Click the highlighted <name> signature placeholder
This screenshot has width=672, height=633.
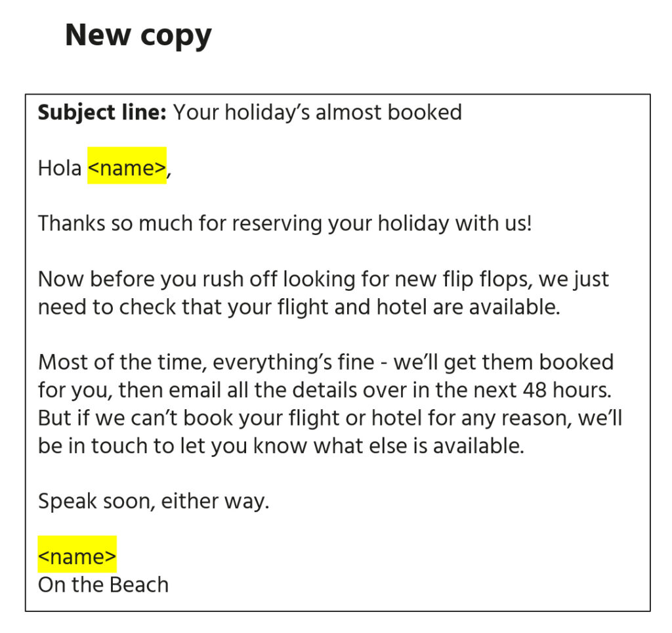coord(77,554)
